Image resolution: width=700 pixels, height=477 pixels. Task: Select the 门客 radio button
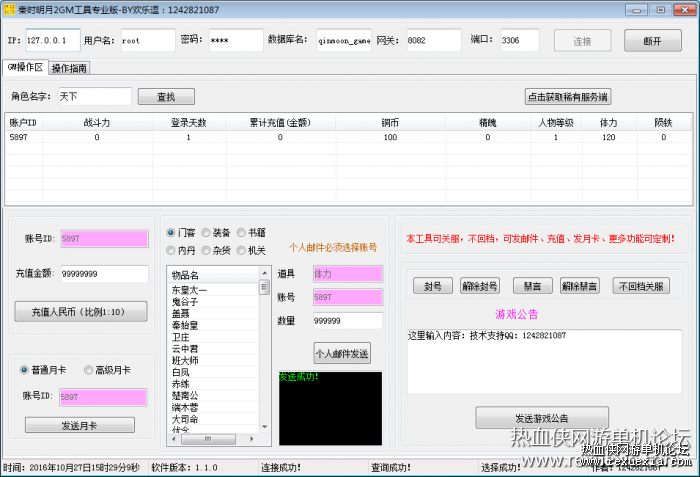(x=181, y=233)
